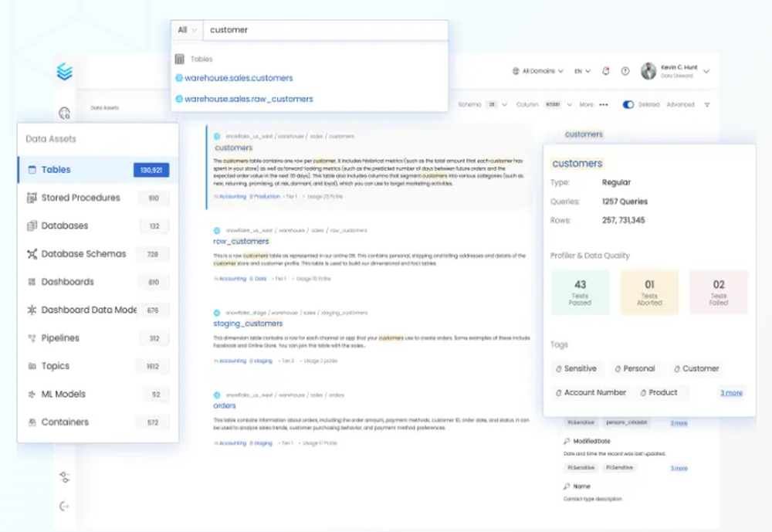Click the layered-stack app logo
This screenshot has width=772, height=532.
click(65, 72)
